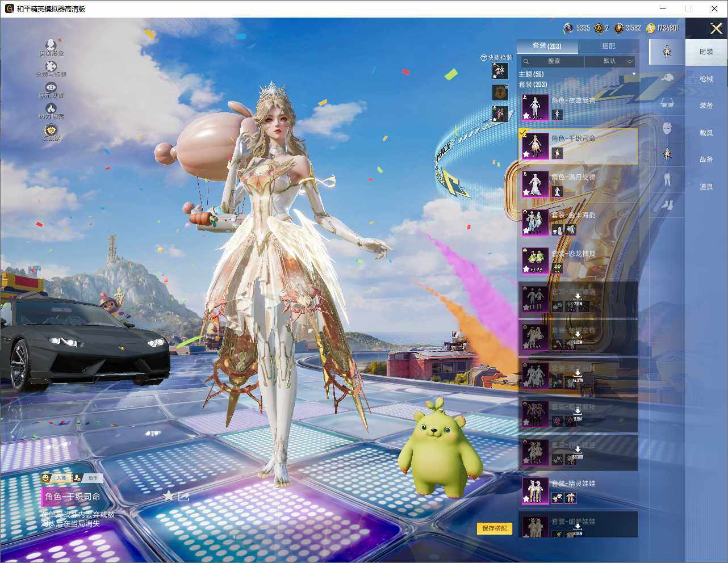The width and height of the screenshot is (728, 563).
Task: Click piece icon under 套装-恐龙拽拽
Action: coord(557,268)
